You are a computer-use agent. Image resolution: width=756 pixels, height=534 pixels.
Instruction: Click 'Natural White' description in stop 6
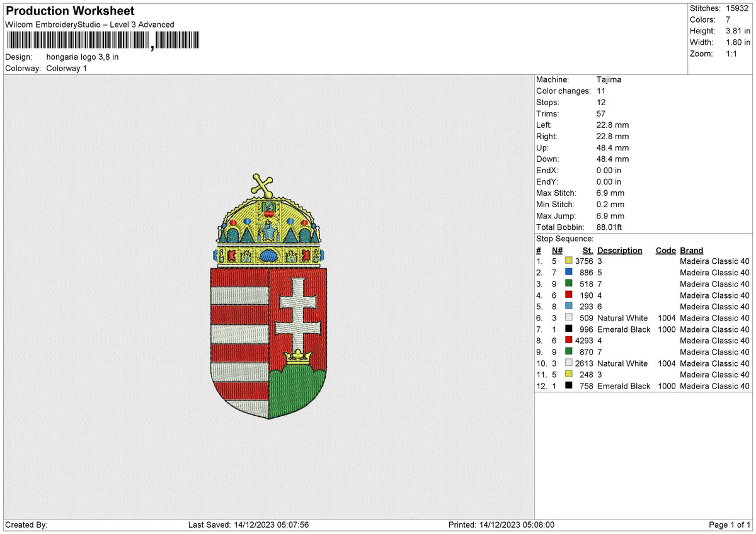click(x=622, y=318)
